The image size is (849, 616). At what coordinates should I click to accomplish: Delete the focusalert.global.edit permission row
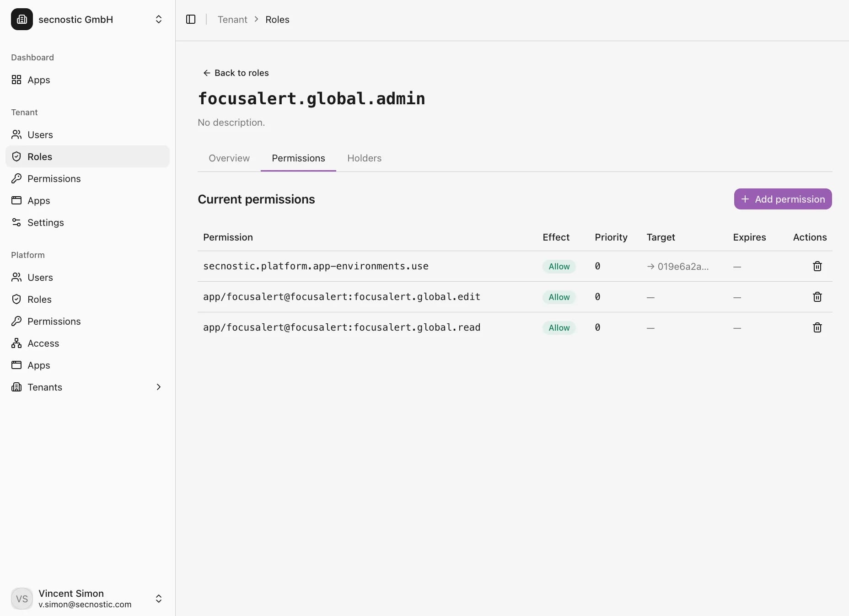pyautogui.click(x=817, y=297)
